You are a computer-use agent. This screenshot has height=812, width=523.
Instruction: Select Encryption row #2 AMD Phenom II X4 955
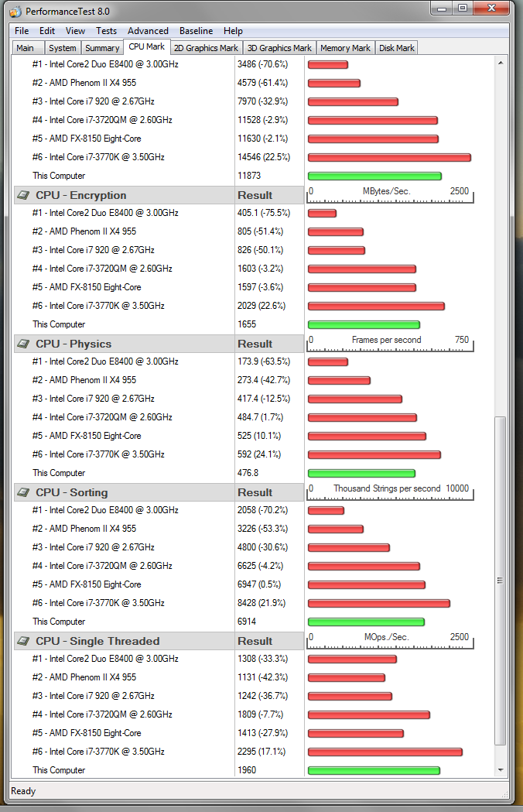pos(84,231)
